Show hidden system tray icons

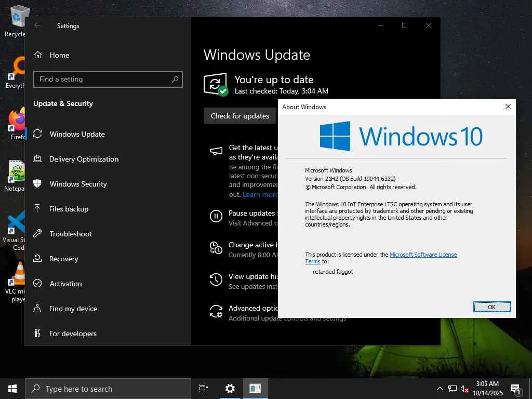pyautogui.click(x=440, y=389)
